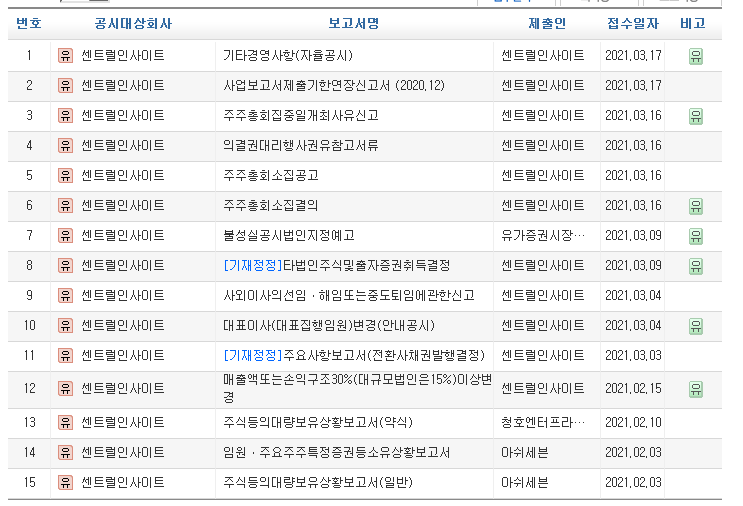Viewport: 743px width, 506px height.
Task: Click submitter 청호엔터프라… in row 13
Action: click(543, 423)
